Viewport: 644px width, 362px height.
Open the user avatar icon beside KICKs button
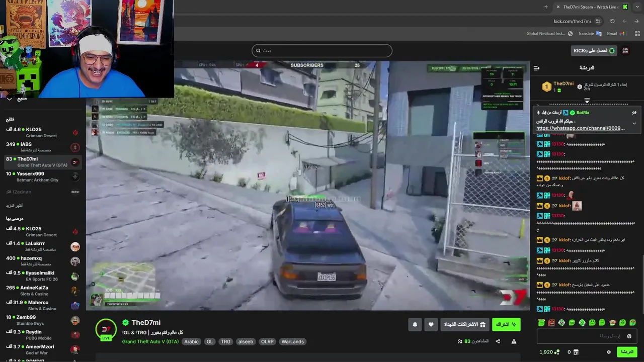pyautogui.click(x=625, y=51)
